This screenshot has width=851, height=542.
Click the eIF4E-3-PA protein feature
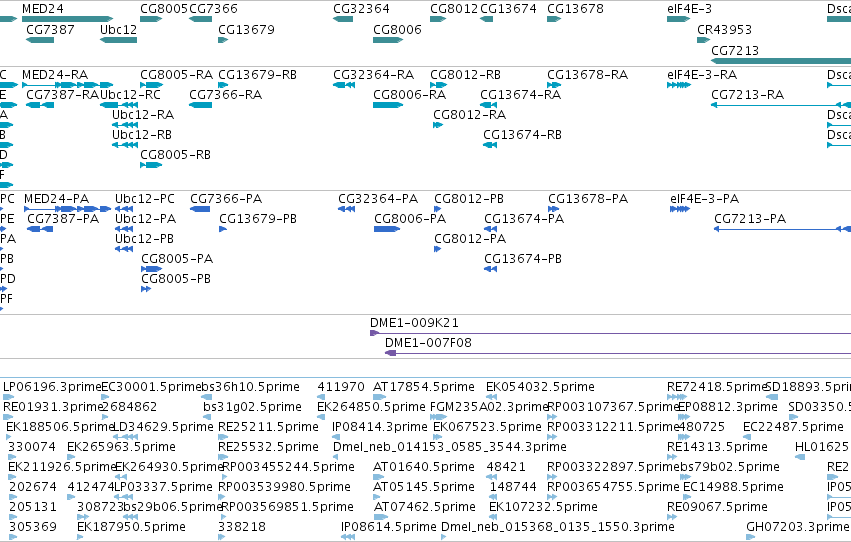(680, 209)
